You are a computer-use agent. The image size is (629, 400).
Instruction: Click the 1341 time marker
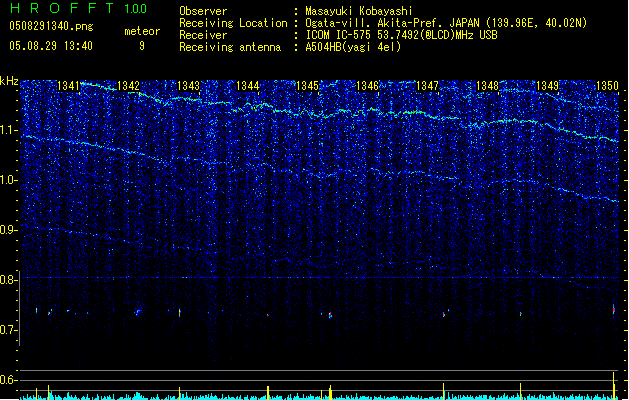click(69, 87)
